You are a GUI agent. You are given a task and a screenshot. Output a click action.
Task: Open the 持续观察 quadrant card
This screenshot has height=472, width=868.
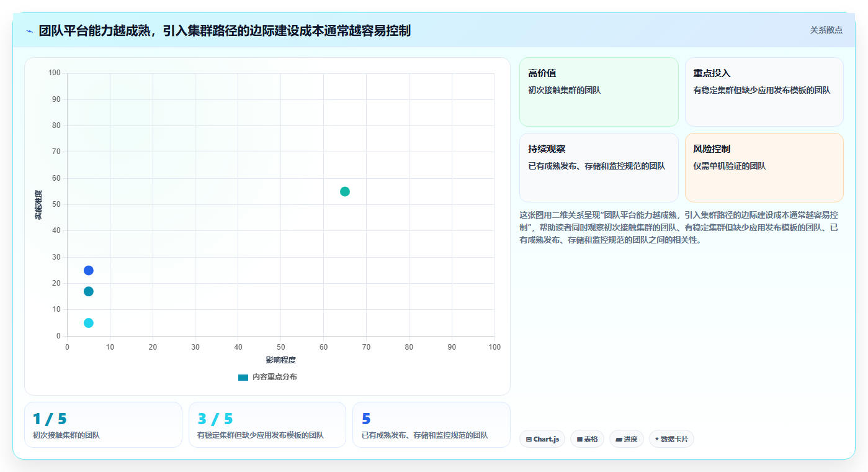click(x=599, y=168)
